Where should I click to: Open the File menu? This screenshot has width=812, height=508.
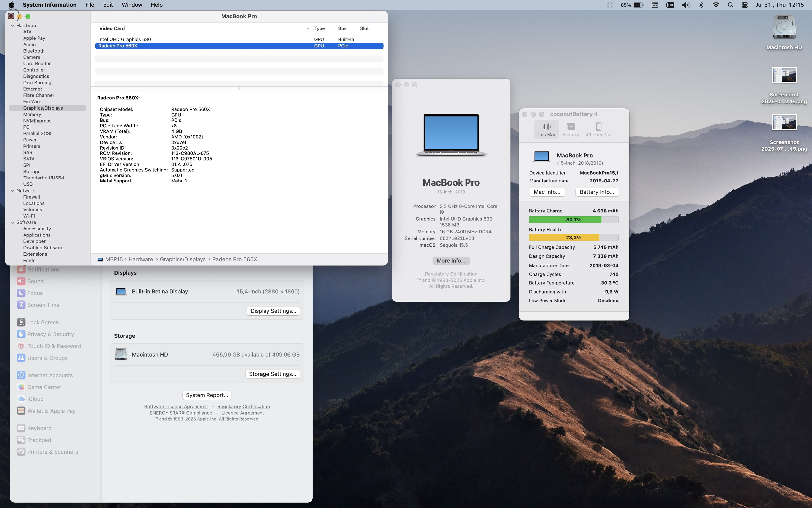(90, 5)
